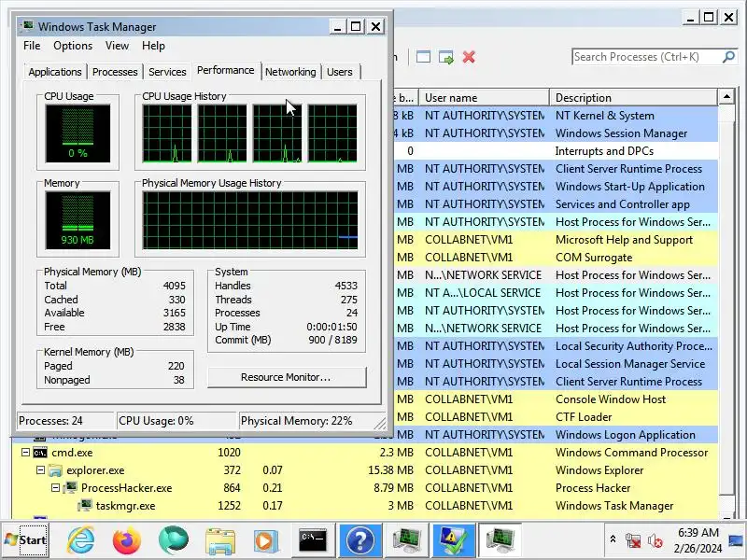Viewport: 747px width, 560px height.
Task: Open the green swirl browser icon on taskbar
Action: pyautogui.click(x=173, y=540)
